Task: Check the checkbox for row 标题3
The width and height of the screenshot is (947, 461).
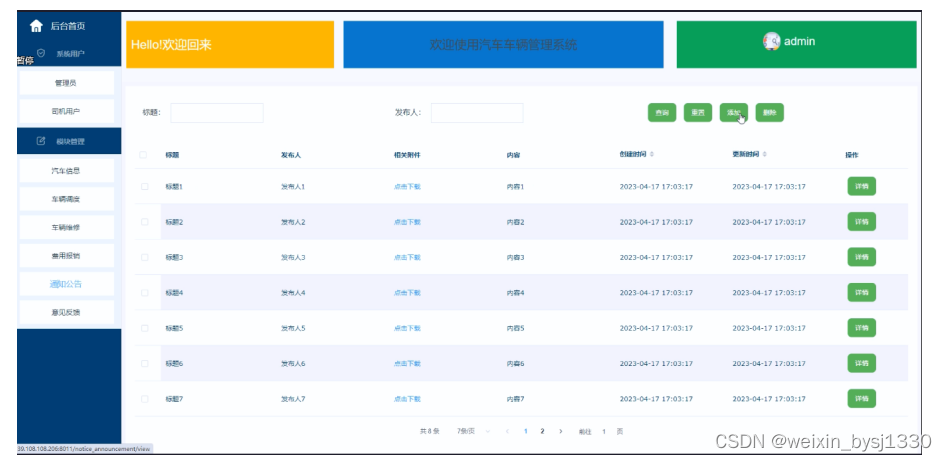Action: (x=144, y=257)
